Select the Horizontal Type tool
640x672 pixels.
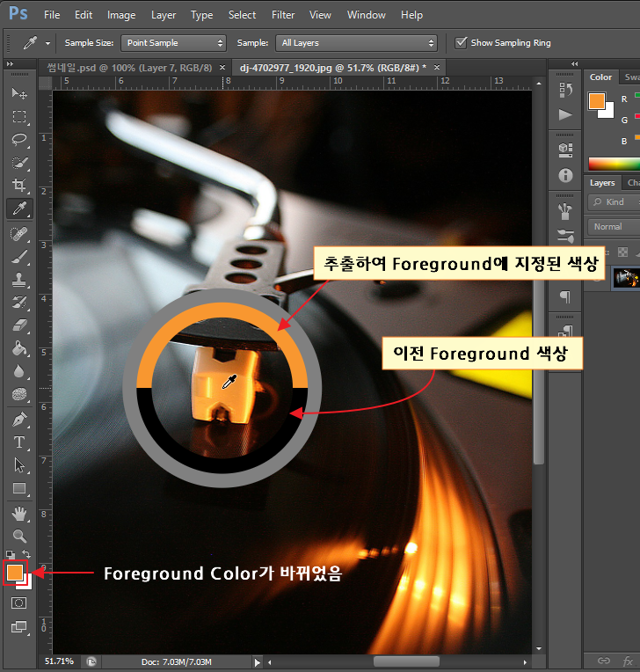[x=18, y=442]
